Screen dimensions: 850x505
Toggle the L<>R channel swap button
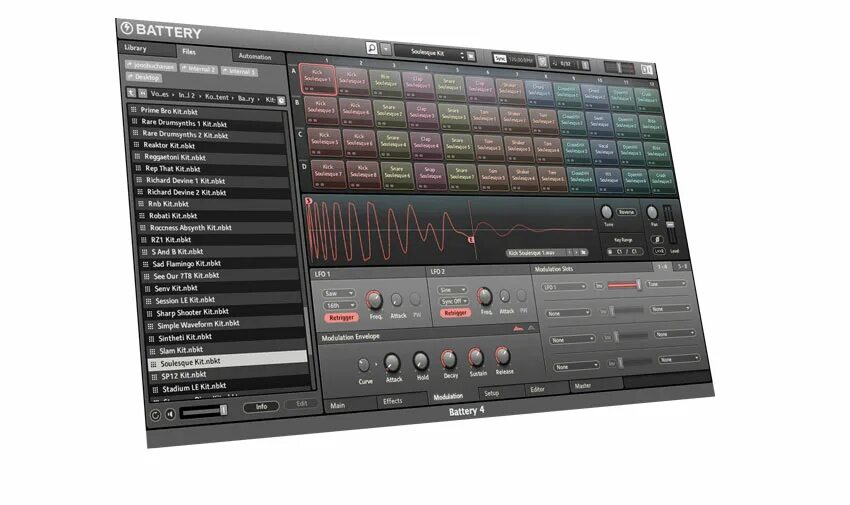pos(659,251)
